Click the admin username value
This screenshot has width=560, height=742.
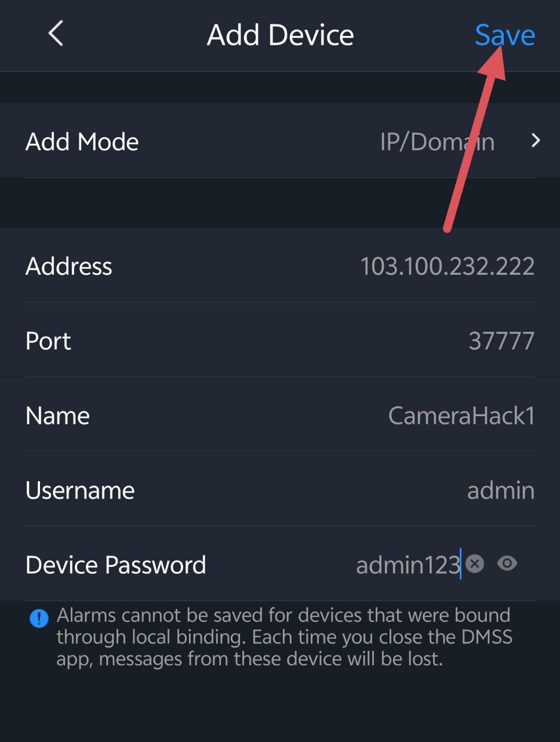pos(500,490)
